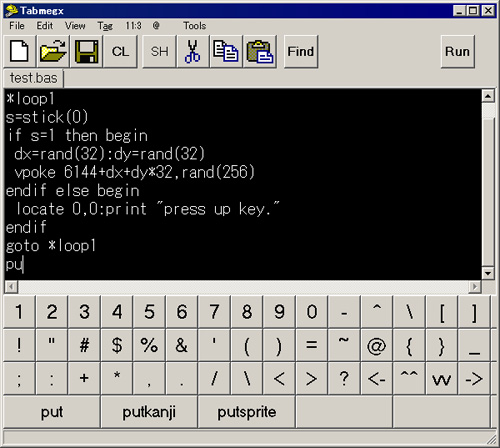The width and height of the screenshot is (500, 448).
Task: Run the program with Run button
Action: point(457,52)
